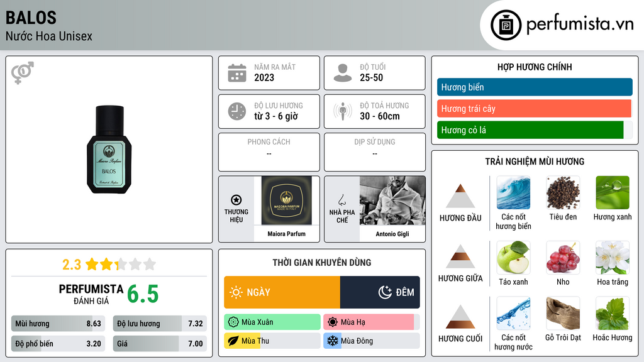
Task: Click the Maiora Parfum brand logo image
Action: (286, 200)
